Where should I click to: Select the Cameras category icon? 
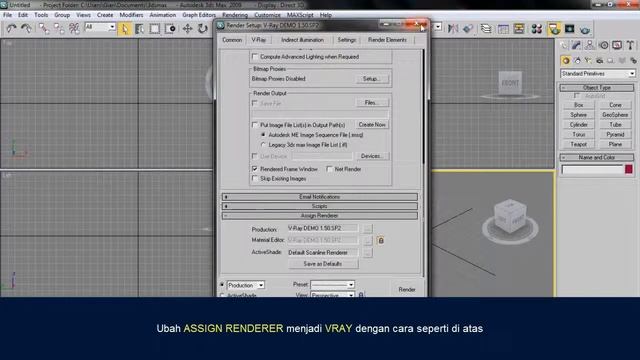coord(599,61)
